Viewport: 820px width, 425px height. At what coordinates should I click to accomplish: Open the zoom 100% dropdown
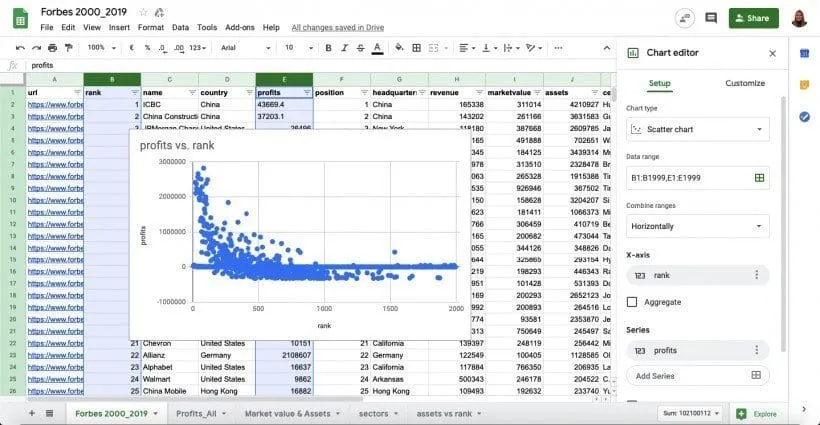(101, 48)
